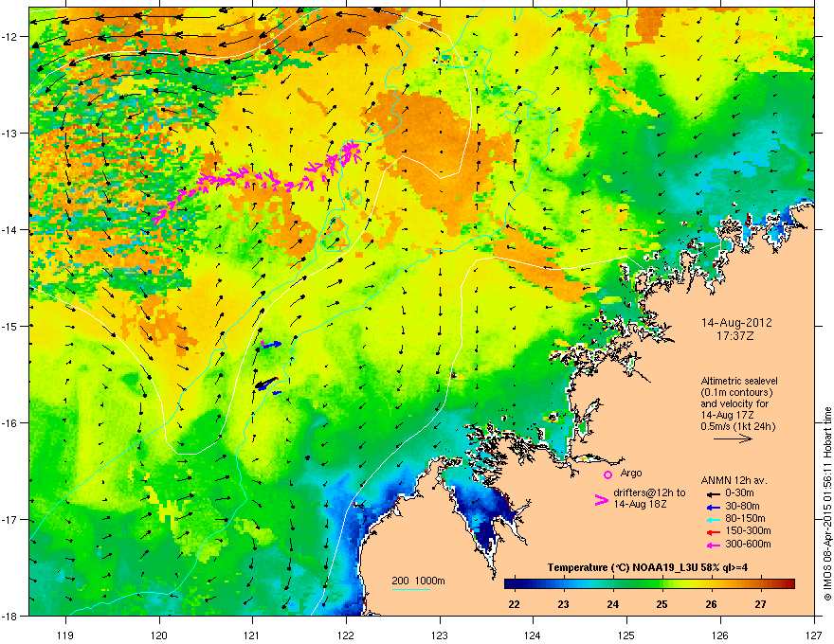Click the Temperature NOAA19_L3U color bar title

click(647, 567)
